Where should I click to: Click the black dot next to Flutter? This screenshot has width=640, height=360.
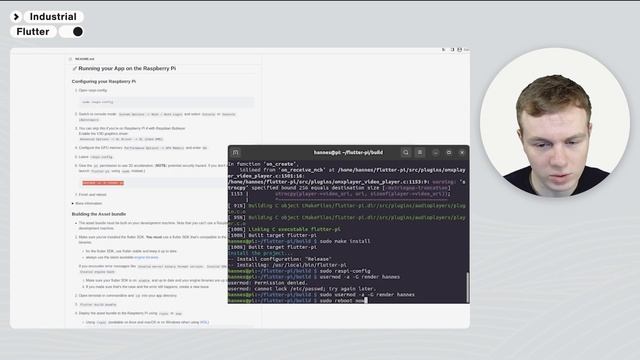click(x=78, y=31)
